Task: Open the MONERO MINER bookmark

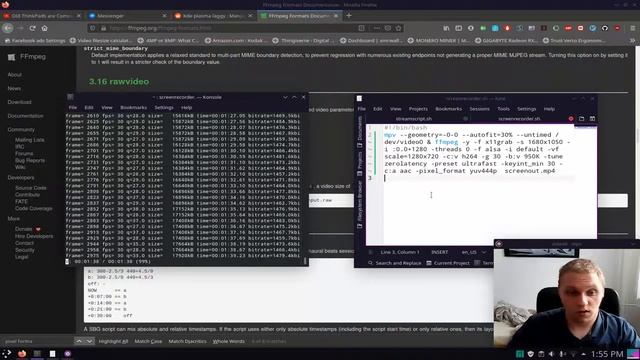Action: (x=440, y=40)
